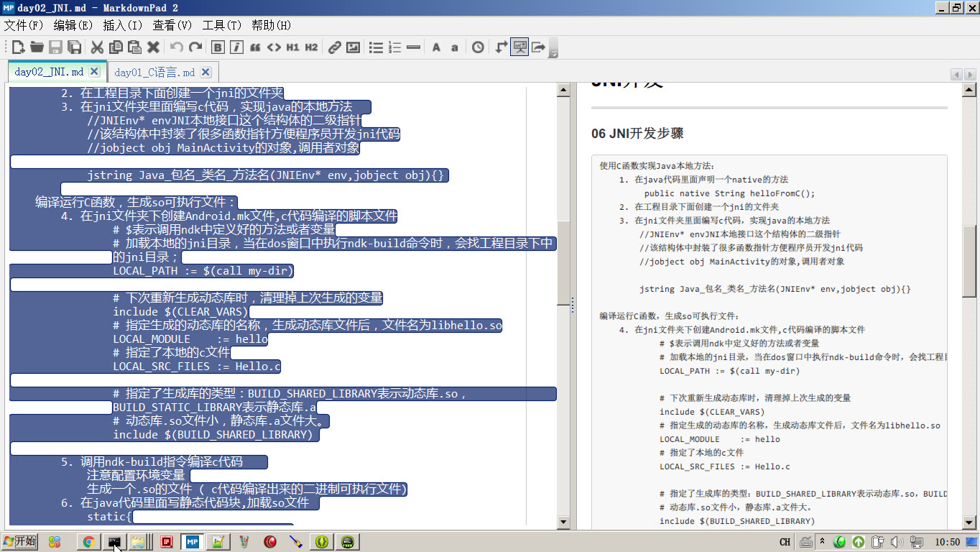The height and width of the screenshot is (552, 980).
Task: Open the 插入(I) menu
Action: (123, 25)
